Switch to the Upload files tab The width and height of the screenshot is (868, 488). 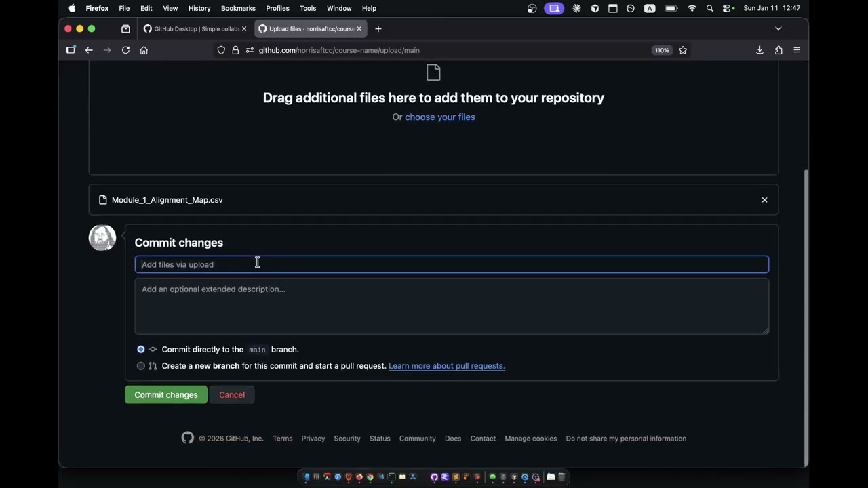click(311, 28)
